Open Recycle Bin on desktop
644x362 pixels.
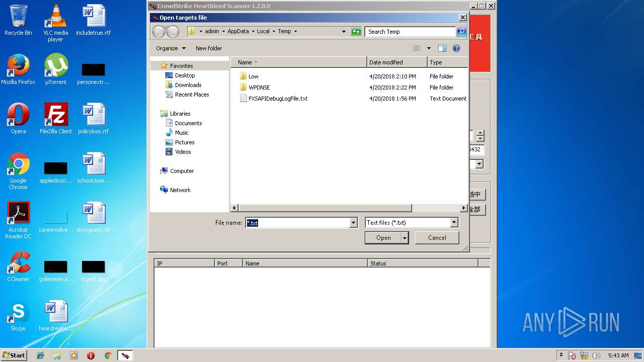click(18, 20)
